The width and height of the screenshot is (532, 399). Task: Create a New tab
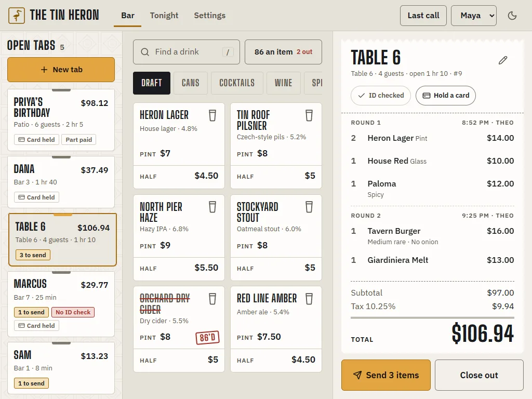click(61, 70)
